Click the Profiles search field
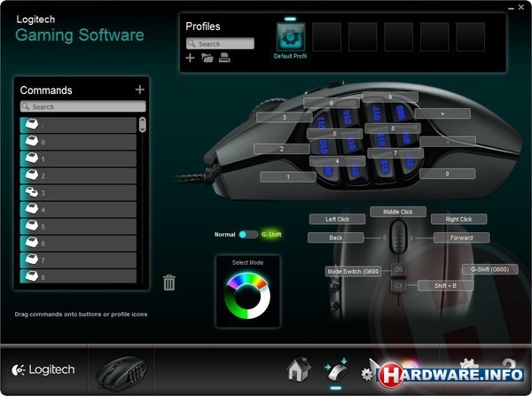The width and height of the screenshot is (532, 396). click(220, 43)
